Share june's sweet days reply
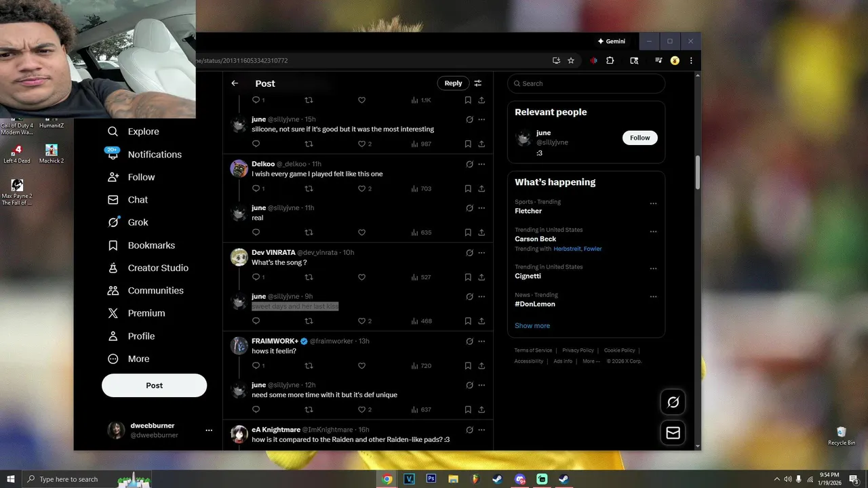Viewport: 868px width, 488px height. pyautogui.click(x=481, y=321)
